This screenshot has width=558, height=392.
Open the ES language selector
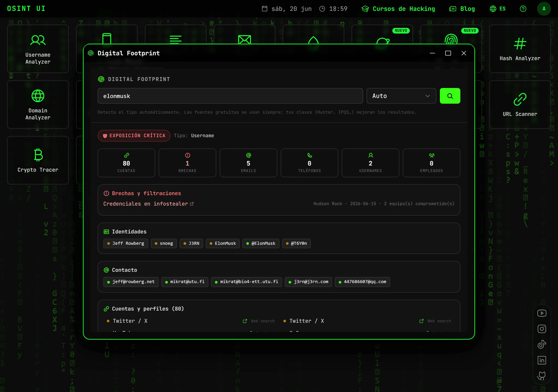pos(497,9)
